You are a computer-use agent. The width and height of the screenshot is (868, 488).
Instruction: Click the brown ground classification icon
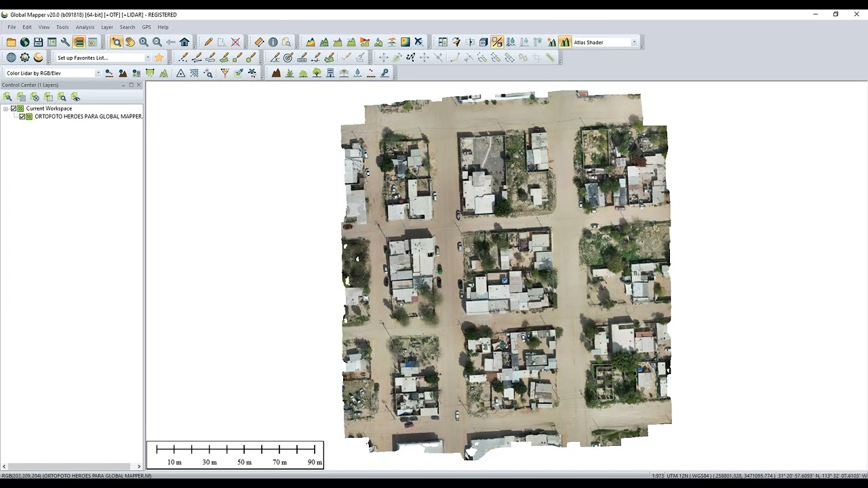click(x=276, y=73)
